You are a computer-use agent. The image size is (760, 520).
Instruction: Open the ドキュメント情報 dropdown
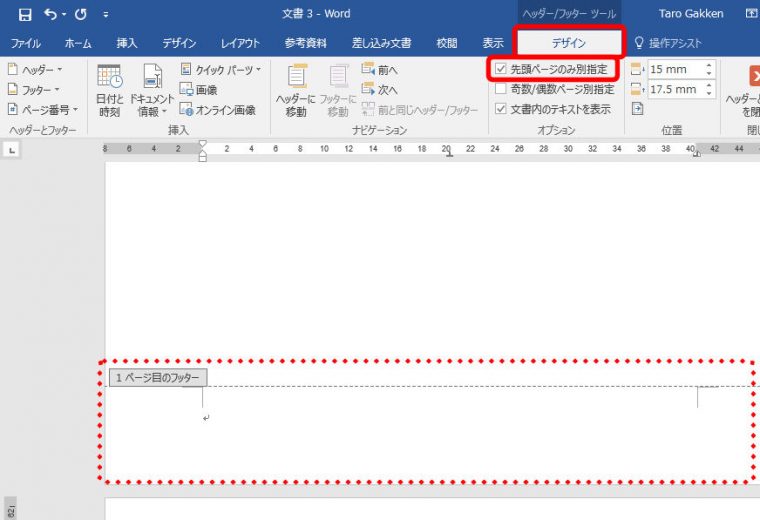pos(152,91)
